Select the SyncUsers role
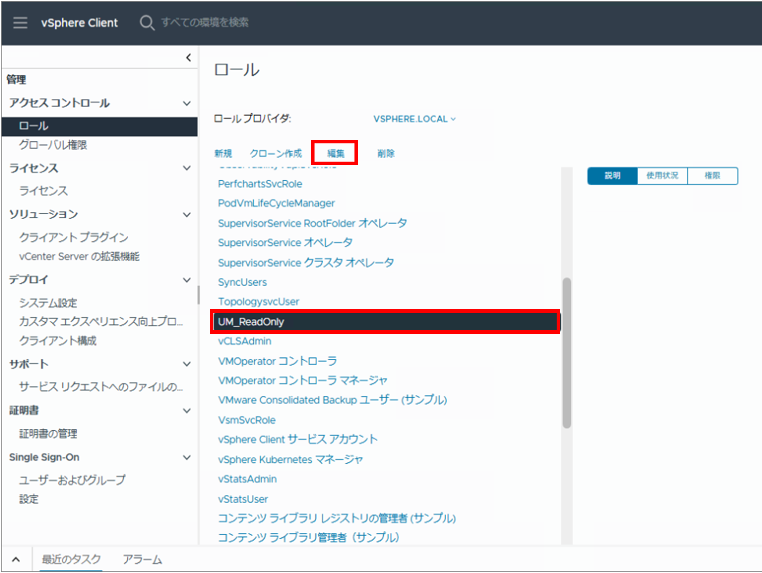 (x=242, y=282)
